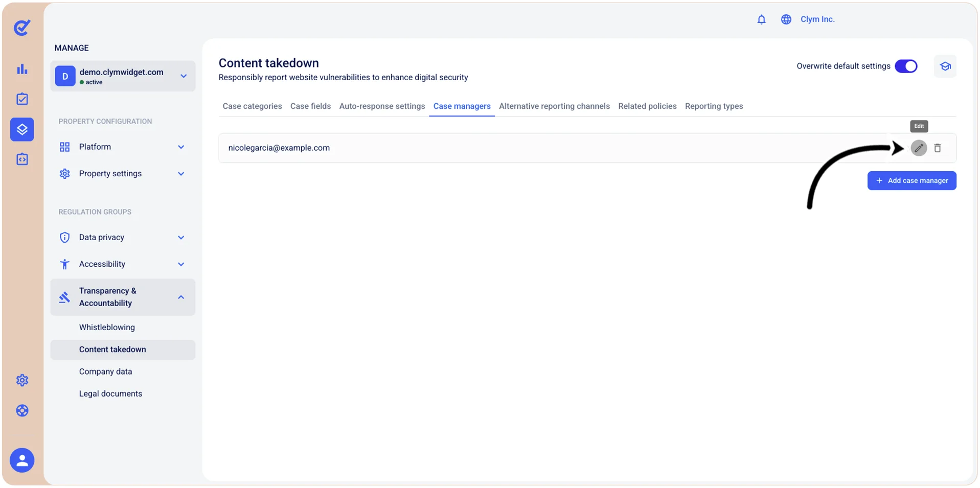Expand the Accessibility group

pos(123,264)
